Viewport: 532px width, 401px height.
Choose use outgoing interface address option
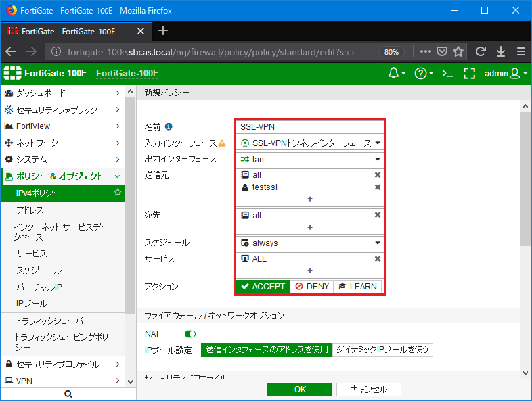pos(267,350)
